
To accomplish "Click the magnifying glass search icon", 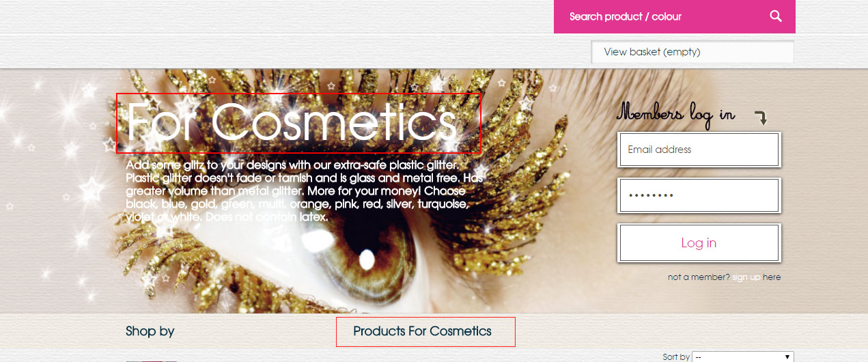I will pyautogui.click(x=776, y=16).
